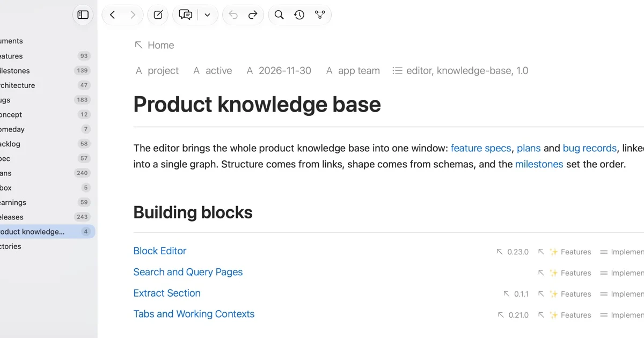This screenshot has width=644, height=338.
Task: Open the chat bubbles icon
Action: tap(185, 15)
